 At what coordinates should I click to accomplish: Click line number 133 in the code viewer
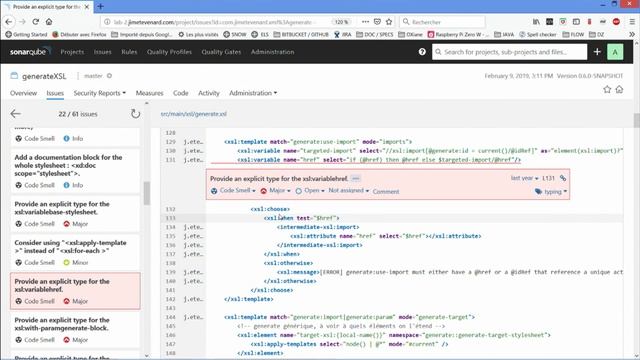click(x=171, y=218)
